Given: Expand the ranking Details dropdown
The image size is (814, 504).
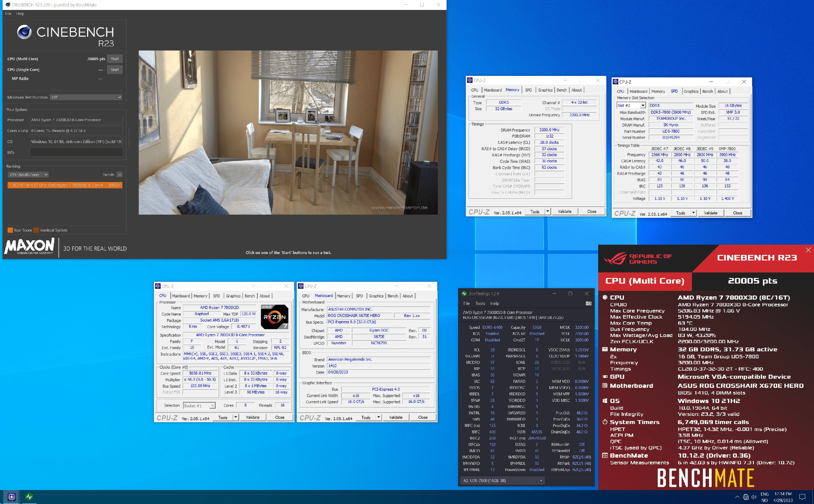Looking at the screenshot, I should coord(120,175).
